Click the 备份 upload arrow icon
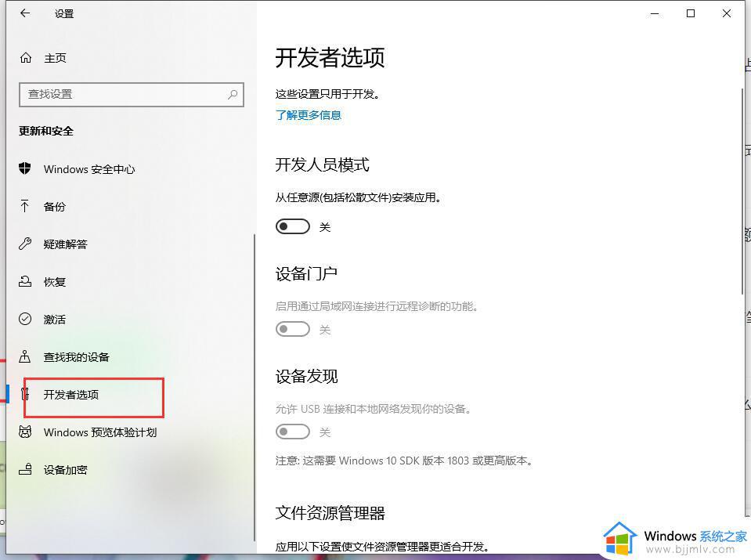751x560 pixels. (25, 207)
